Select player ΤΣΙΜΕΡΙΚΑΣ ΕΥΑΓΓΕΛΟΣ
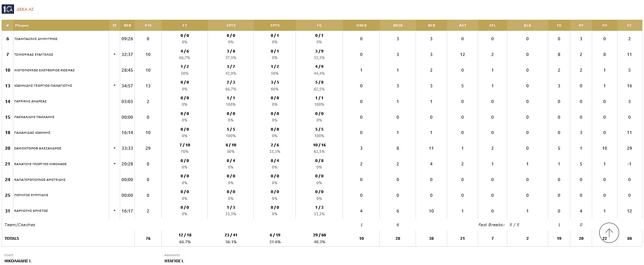 click(34, 55)
